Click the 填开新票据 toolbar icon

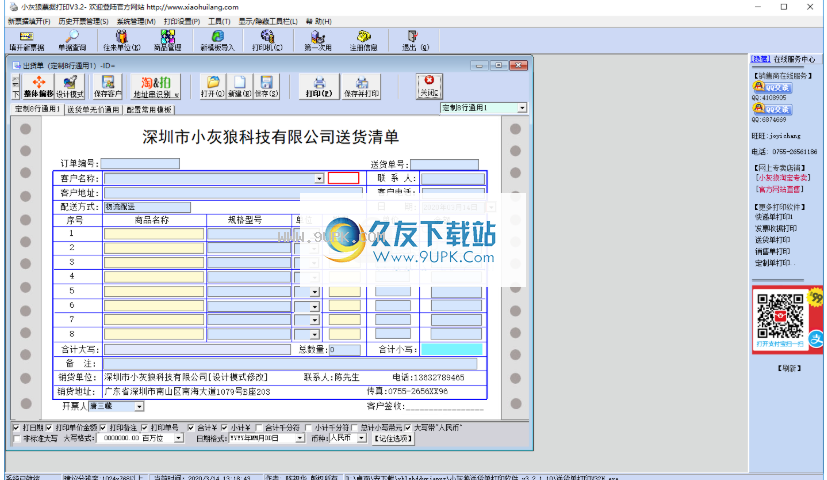pyautogui.click(x=26, y=41)
